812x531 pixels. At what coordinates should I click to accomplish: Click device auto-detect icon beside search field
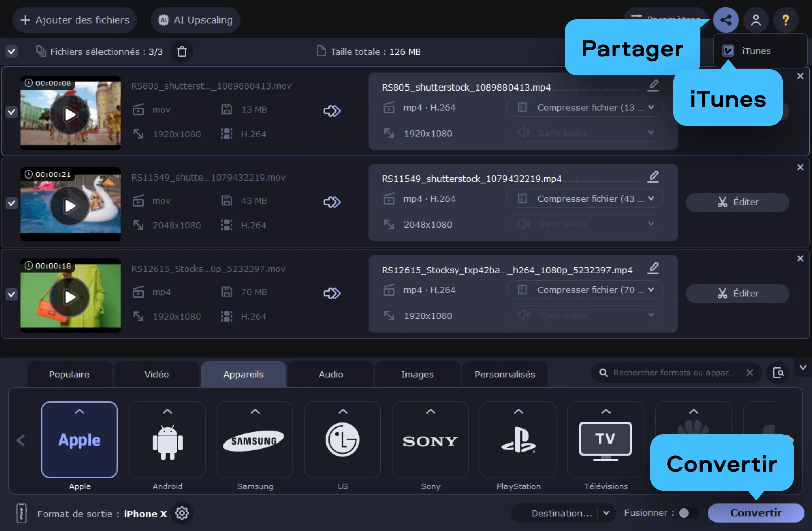[x=778, y=373]
